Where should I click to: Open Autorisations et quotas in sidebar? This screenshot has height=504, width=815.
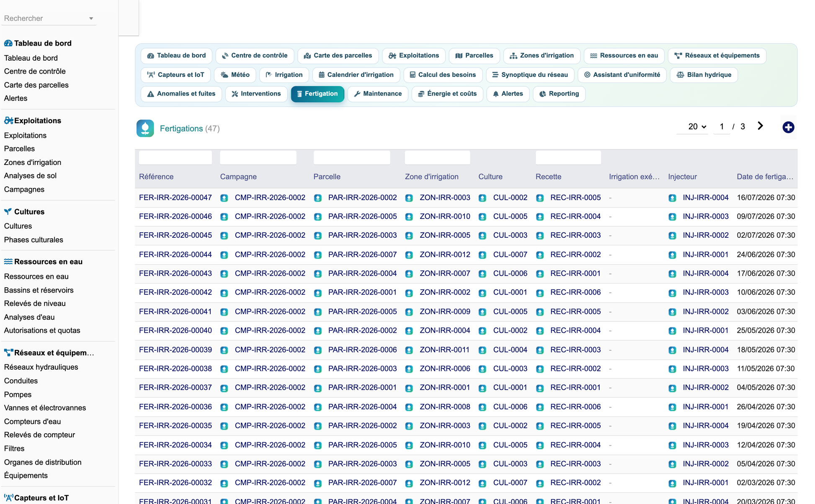coord(42,330)
